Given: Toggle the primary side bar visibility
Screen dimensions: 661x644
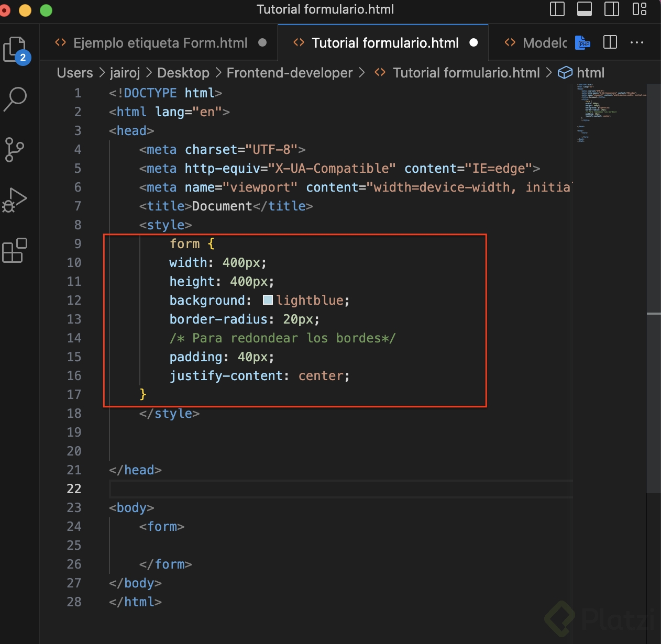Looking at the screenshot, I should pyautogui.click(x=557, y=9).
